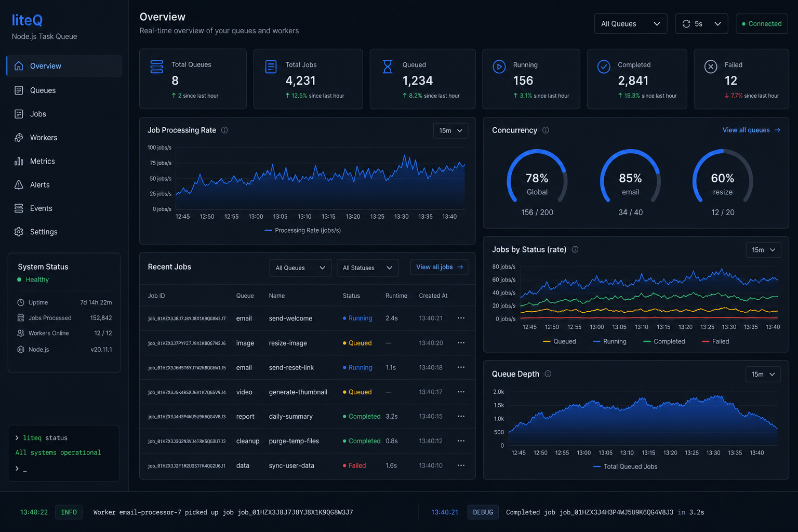This screenshot has height=532, width=798.
Task: Click the Queued hourglass icon
Action: coord(388,66)
